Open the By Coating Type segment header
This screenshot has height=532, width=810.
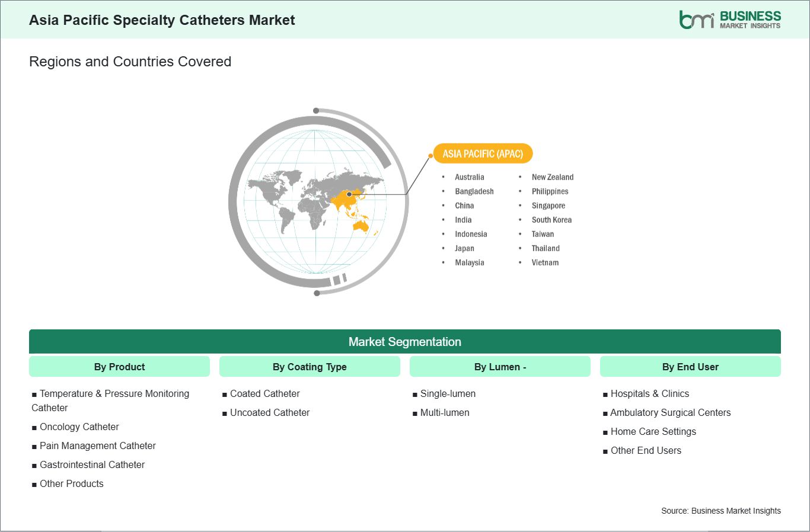click(310, 367)
